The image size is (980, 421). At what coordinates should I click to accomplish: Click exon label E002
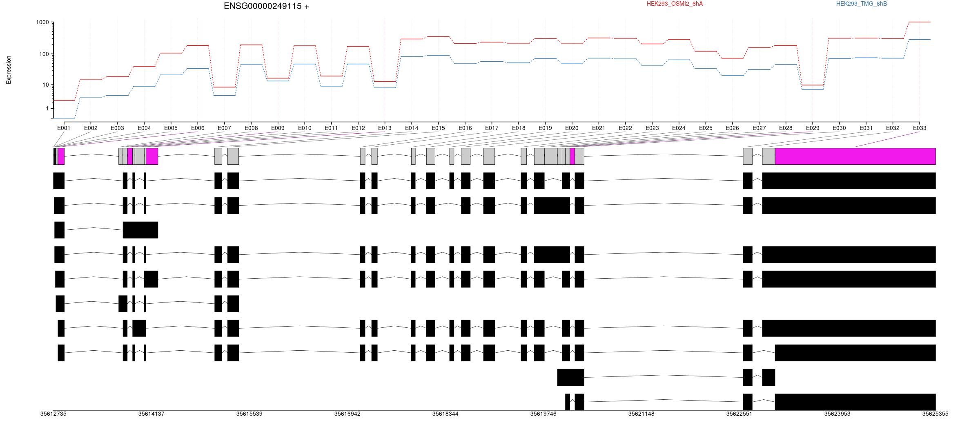91,128
